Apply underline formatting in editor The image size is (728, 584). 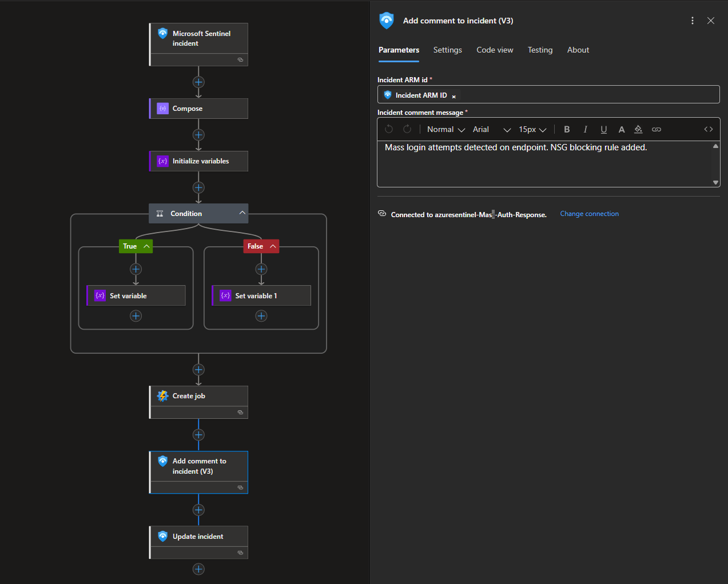(603, 130)
